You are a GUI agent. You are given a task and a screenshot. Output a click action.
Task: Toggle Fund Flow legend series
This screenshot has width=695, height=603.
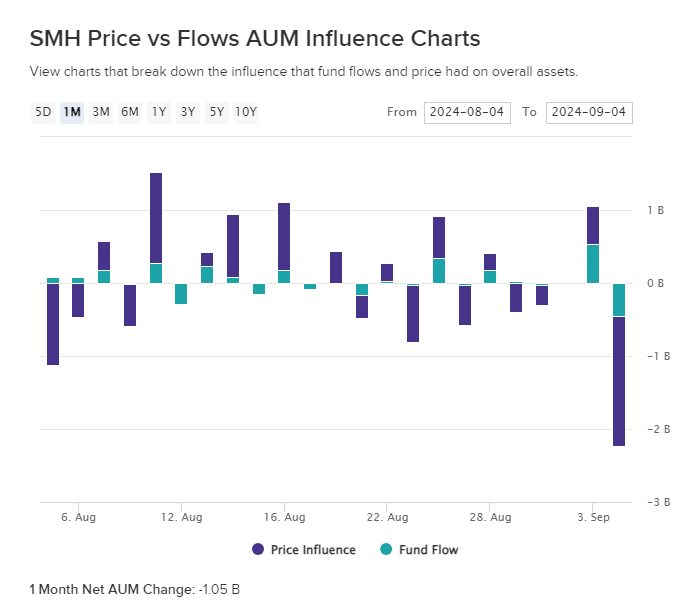tap(428, 549)
